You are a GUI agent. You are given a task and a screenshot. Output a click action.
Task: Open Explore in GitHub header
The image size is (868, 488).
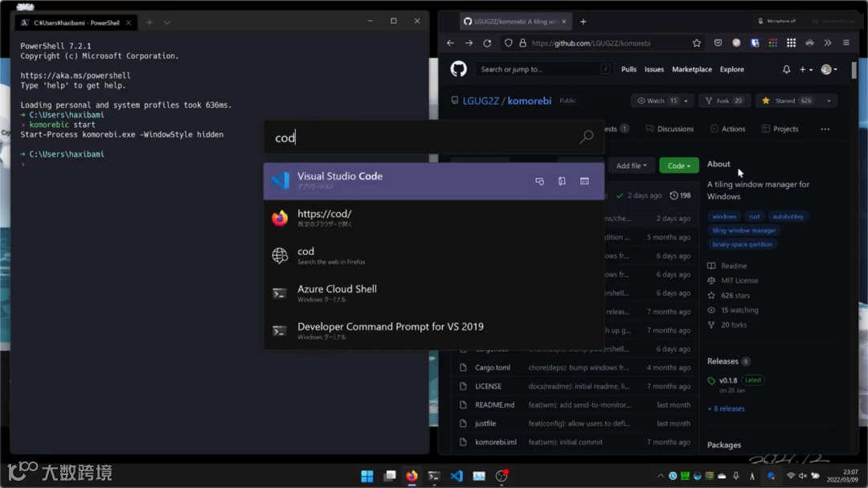(732, 69)
